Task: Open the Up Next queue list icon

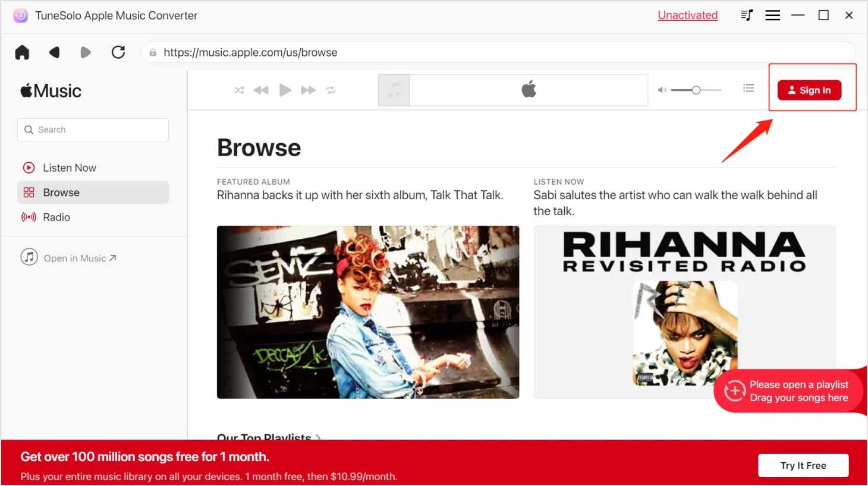Action: pos(749,89)
